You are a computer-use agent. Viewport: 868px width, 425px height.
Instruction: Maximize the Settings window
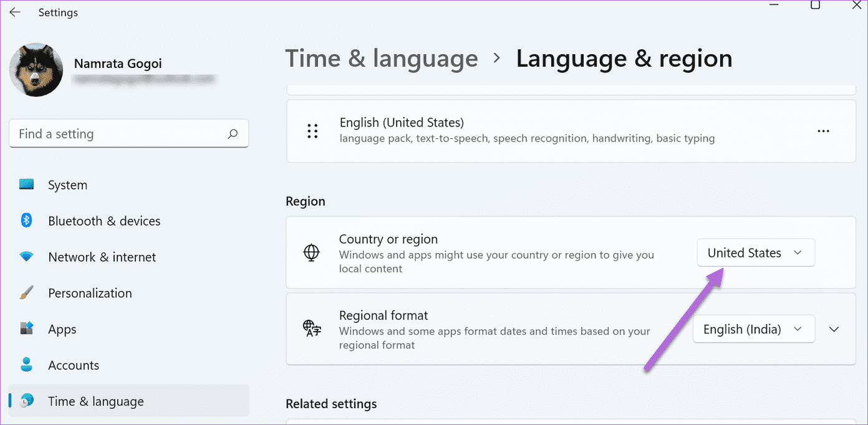click(x=815, y=4)
